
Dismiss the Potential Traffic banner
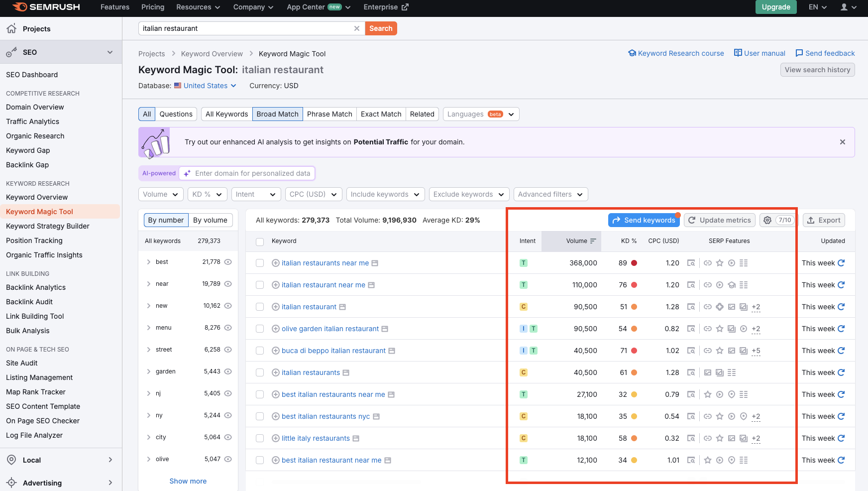[x=843, y=142]
